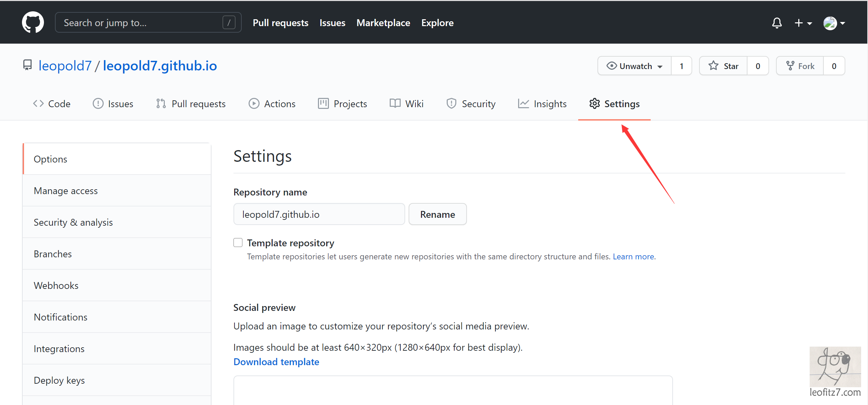Viewport: 868px width, 405px height.
Task: Click the GitHub Octocat logo
Action: tap(33, 22)
